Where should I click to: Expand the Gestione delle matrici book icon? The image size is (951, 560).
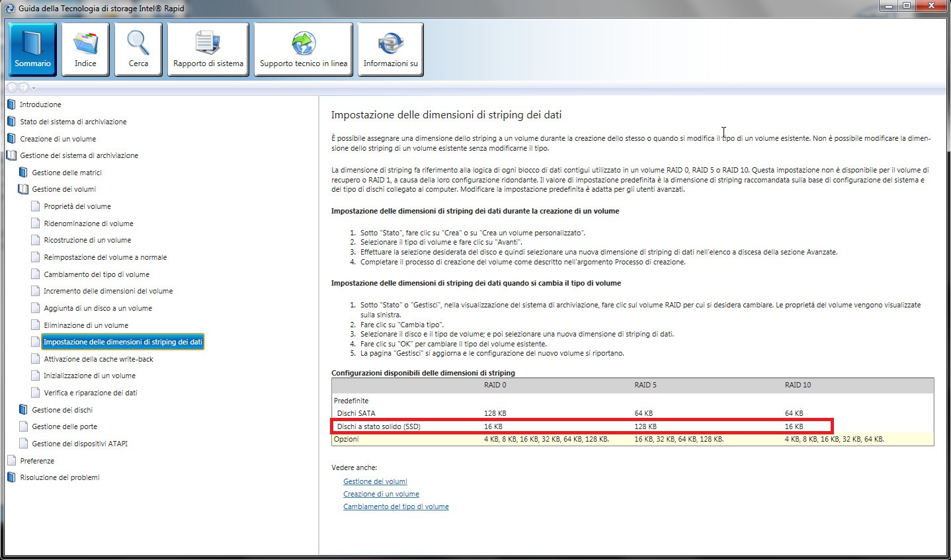coord(23,173)
